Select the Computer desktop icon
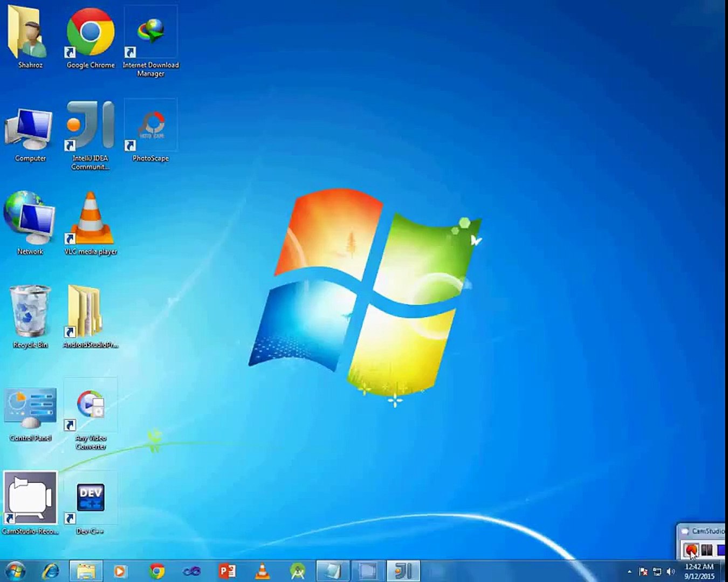Screen dimensions: 728x582 click(30, 134)
